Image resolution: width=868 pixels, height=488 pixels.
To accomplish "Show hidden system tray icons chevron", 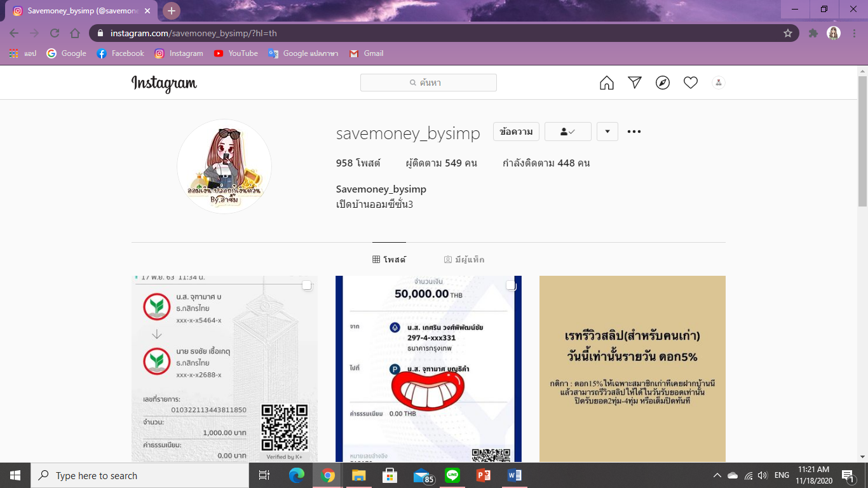I will (717, 475).
